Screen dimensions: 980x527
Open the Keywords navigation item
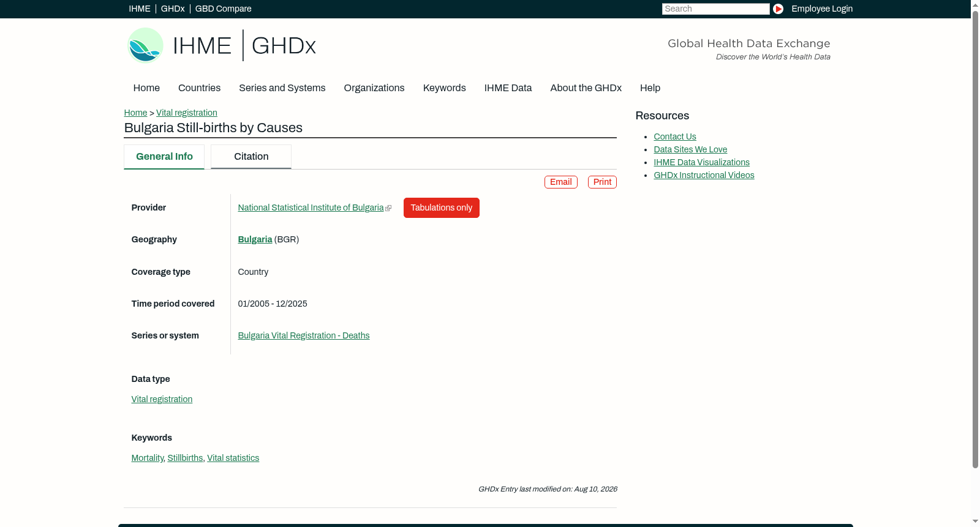tap(444, 88)
